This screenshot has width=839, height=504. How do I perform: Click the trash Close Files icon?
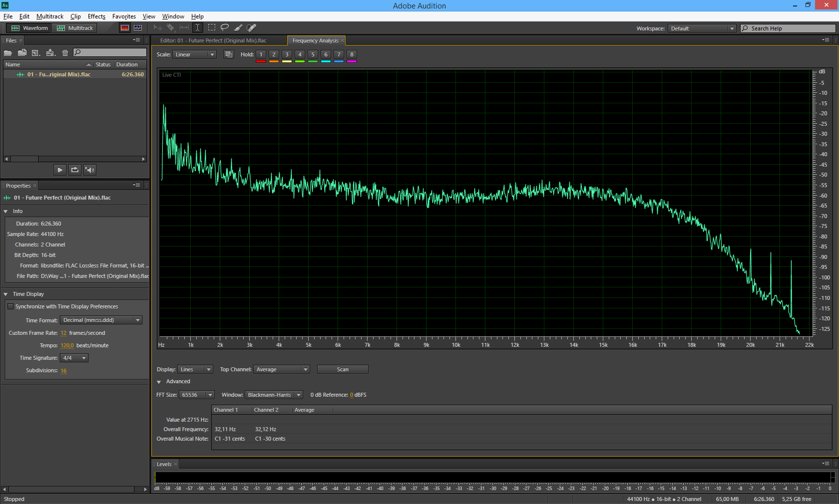tap(65, 52)
